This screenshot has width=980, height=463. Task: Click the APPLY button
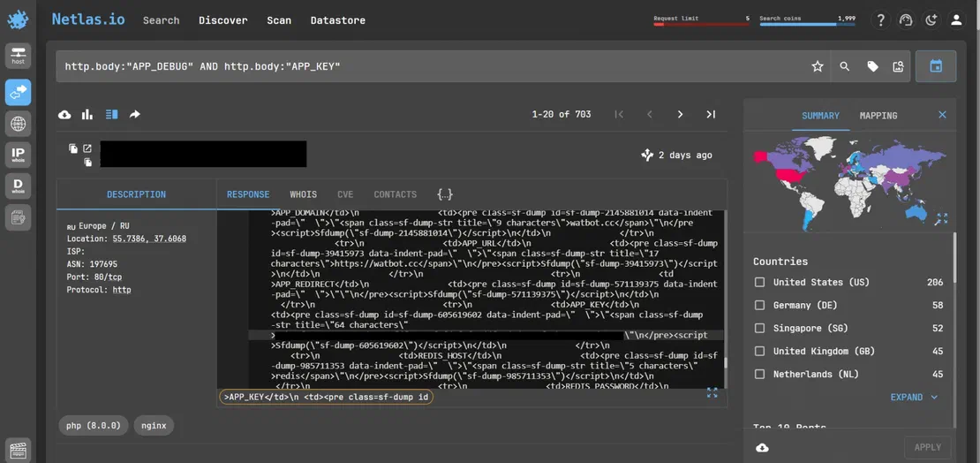[x=928, y=447]
